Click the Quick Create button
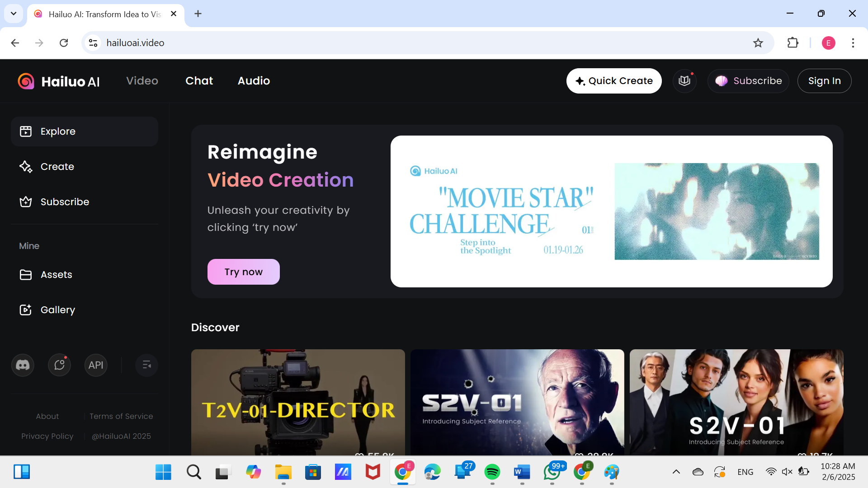 (x=614, y=81)
